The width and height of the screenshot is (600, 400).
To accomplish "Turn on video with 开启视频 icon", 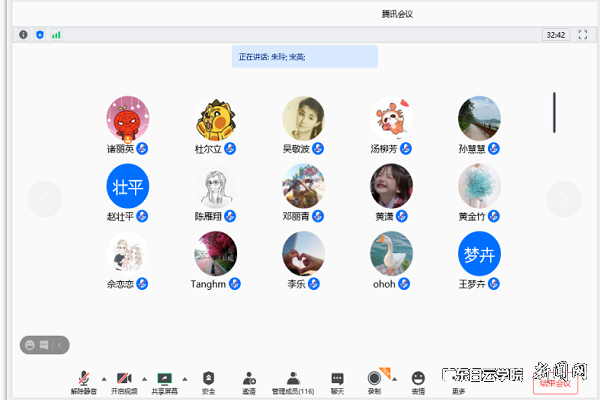I will point(124,378).
